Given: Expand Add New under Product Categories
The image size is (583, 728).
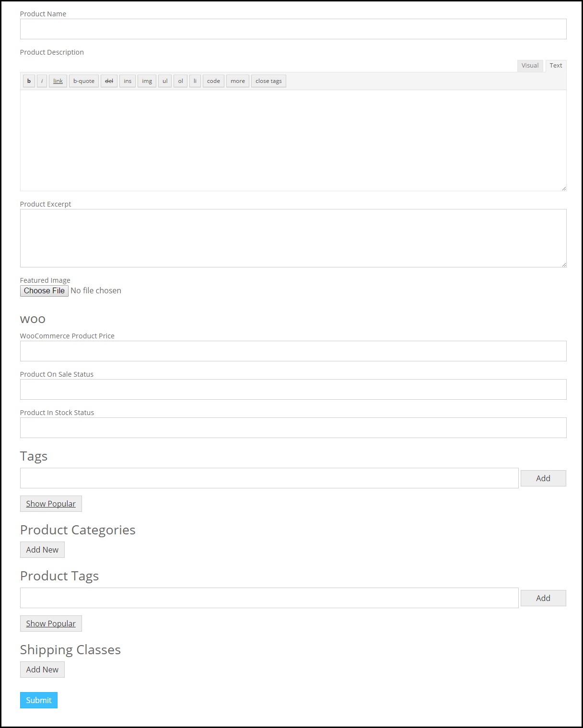Looking at the screenshot, I should click(x=42, y=550).
